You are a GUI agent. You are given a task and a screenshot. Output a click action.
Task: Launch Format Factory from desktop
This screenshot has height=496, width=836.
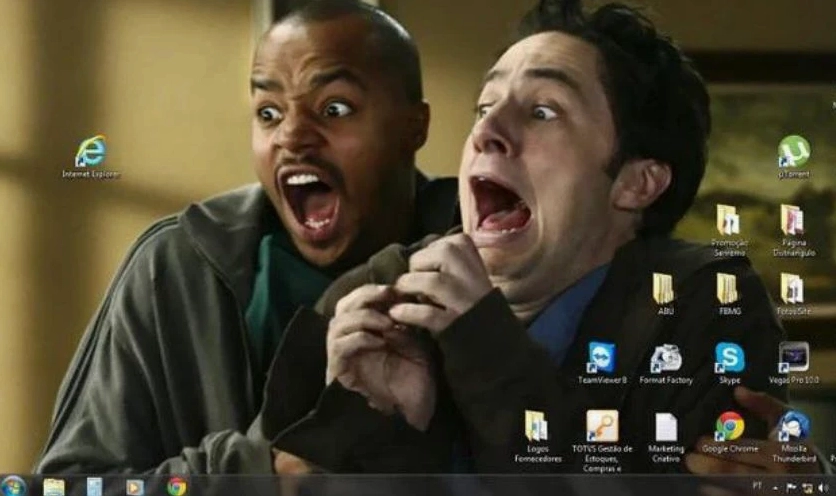[666, 358]
